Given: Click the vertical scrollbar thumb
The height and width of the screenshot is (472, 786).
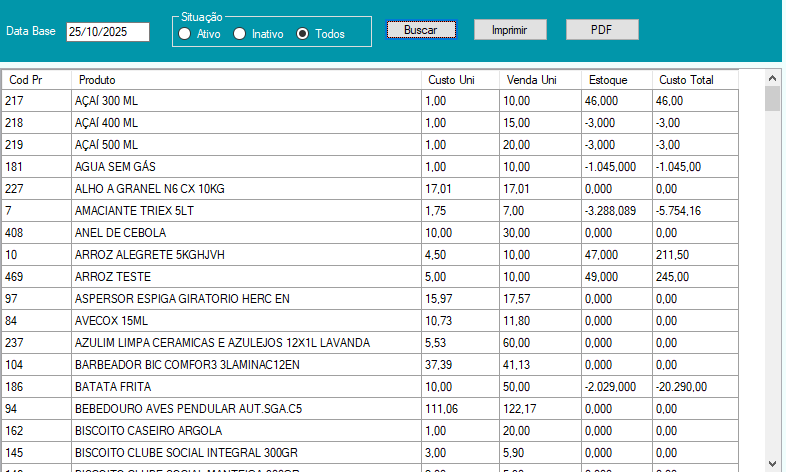Looking at the screenshot, I should click(772, 99).
